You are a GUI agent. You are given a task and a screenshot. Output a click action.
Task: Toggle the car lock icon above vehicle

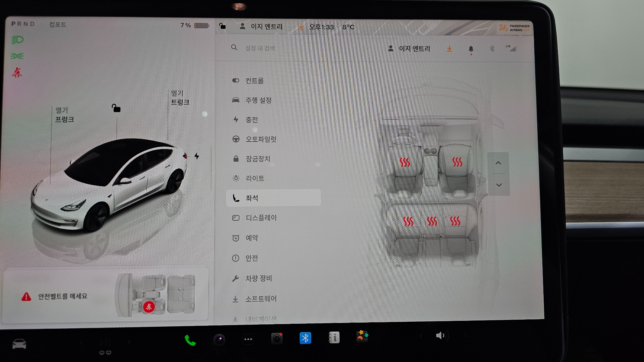(x=116, y=108)
